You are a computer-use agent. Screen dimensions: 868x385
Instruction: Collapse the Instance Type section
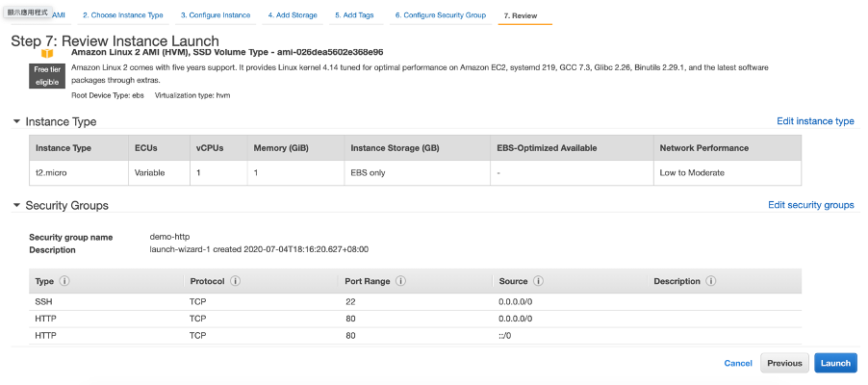tap(16, 122)
